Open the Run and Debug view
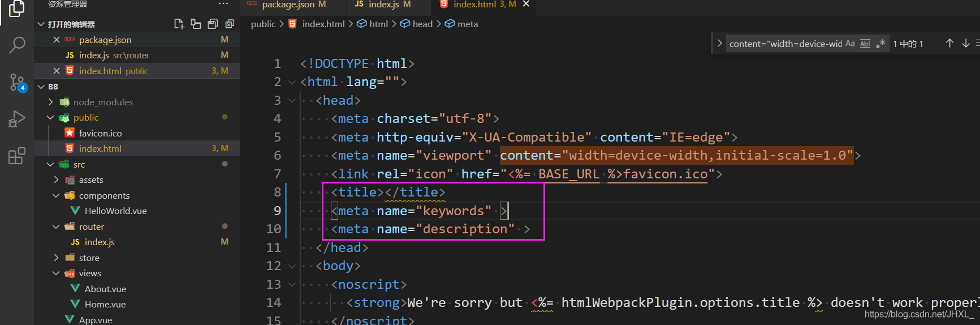Viewport: 980px width, 325px height. [17, 119]
